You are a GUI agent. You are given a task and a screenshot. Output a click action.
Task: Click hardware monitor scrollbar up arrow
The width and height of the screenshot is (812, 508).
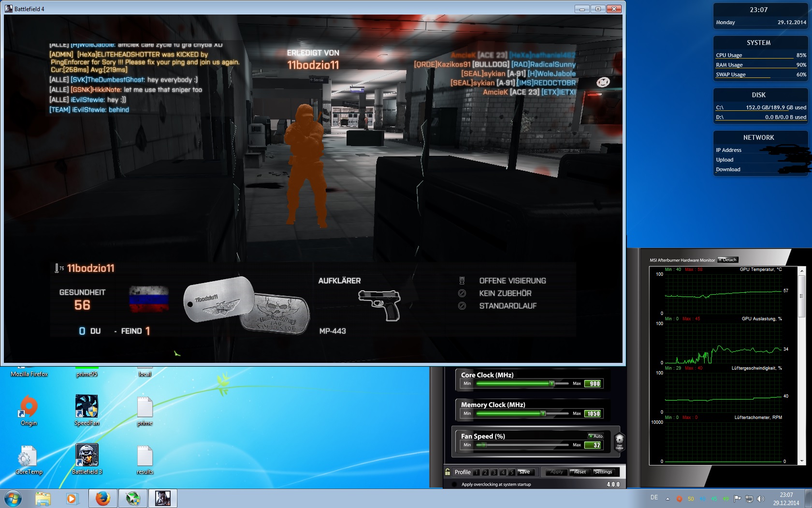tap(801, 270)
